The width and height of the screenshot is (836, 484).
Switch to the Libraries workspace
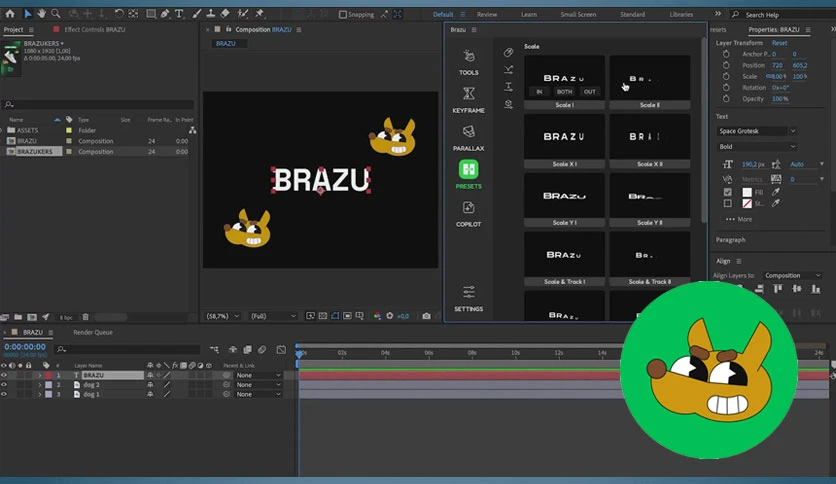(681, 15)
